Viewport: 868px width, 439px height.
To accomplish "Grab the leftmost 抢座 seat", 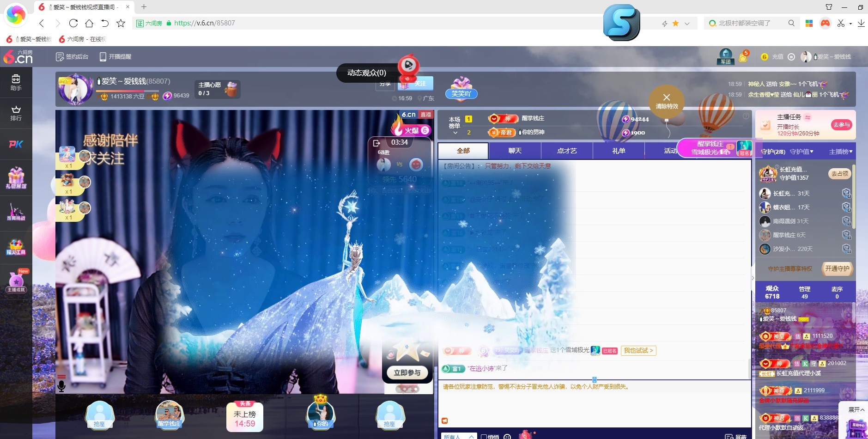I will click(x=99, y=415).
